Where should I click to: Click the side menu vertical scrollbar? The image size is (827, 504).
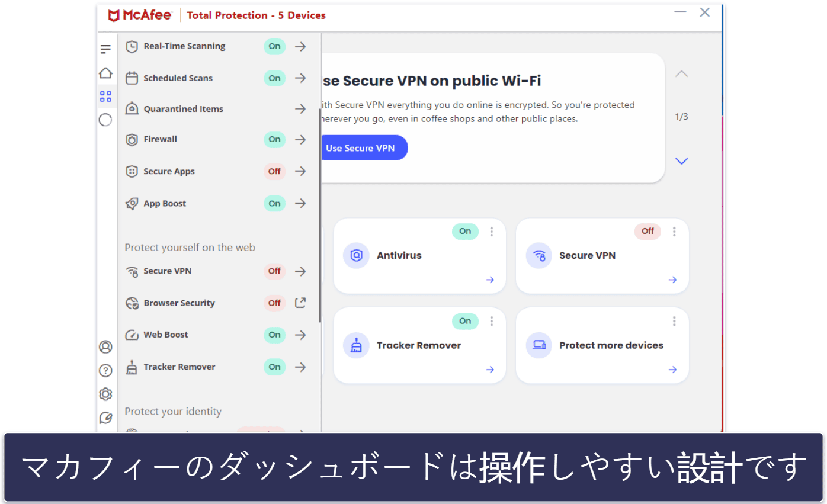pos(320,216)
